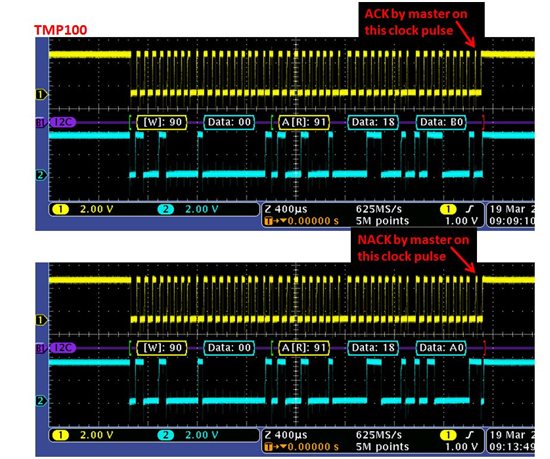Click the 625MS/s sample rate, lower capture

click(378, 435)
